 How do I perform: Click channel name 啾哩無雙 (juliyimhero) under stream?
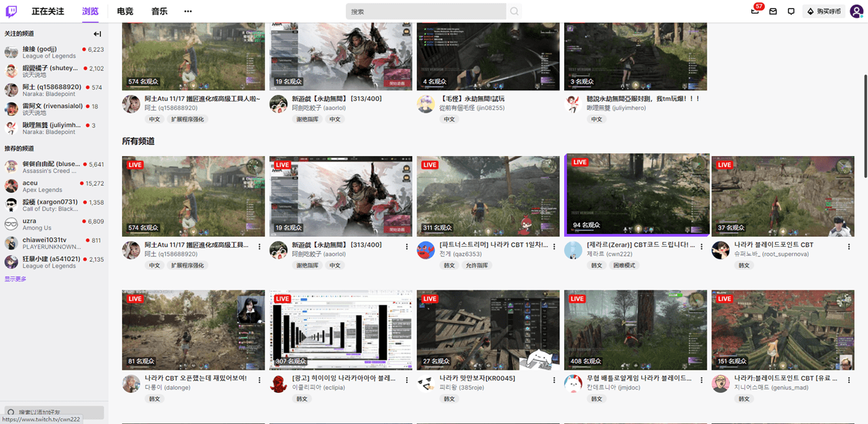click(616, 108)
